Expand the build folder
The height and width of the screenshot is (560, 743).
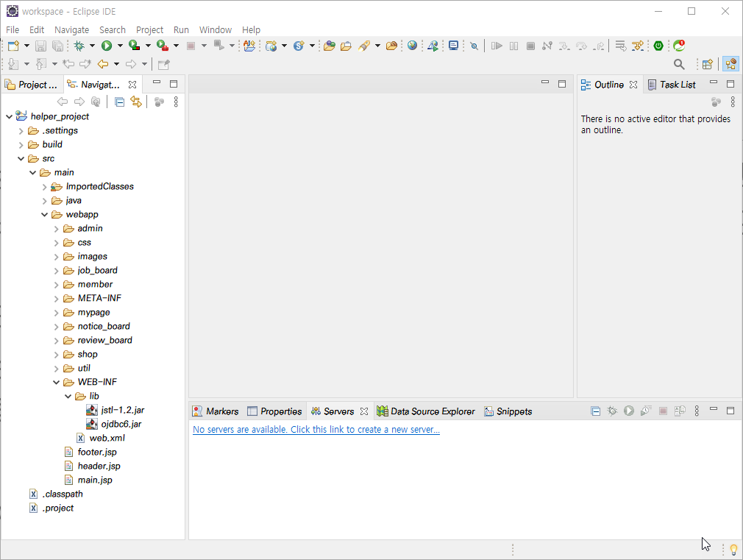[21, 145]
